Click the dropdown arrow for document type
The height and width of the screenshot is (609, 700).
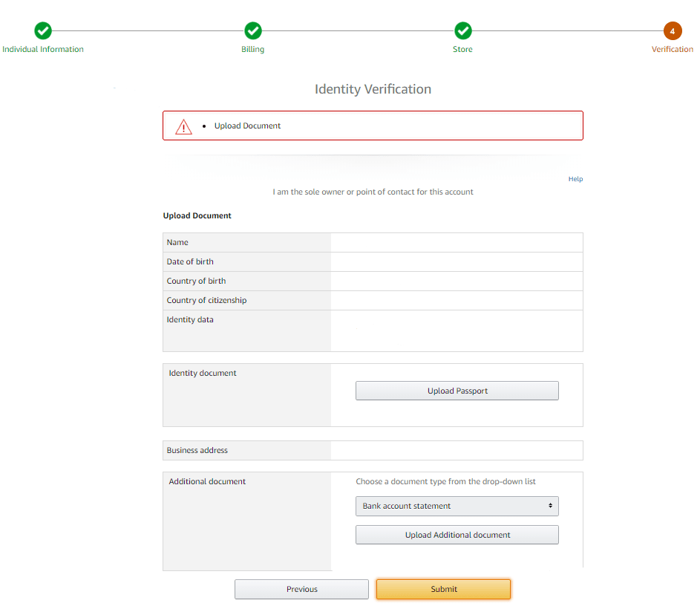(x=551, y=506)
